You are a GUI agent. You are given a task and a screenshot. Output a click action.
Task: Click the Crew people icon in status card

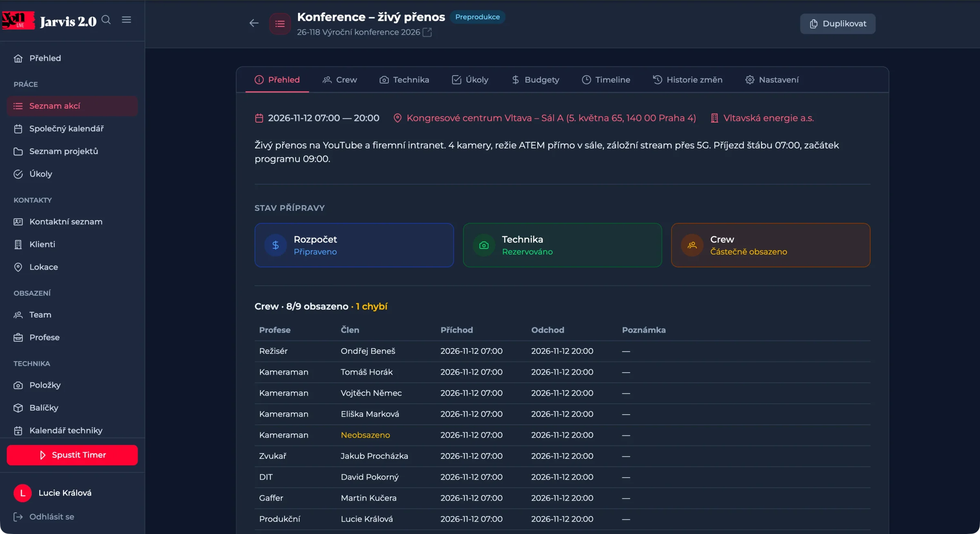(692, 245)
